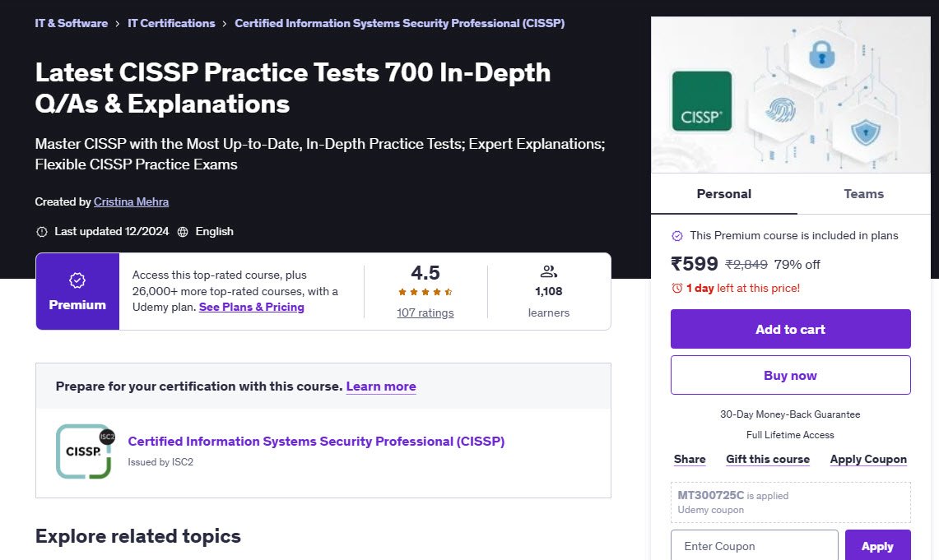
Task: Click 30-Day Money-Back Guarantee text
Action: (791, 414)
